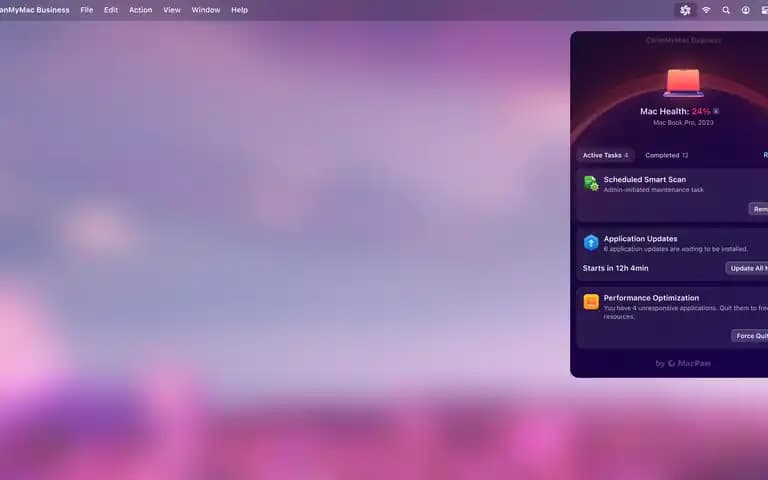Click the Scheduled Smart Scan green icon
The height and width of the screenshot is (480, 768).
point(591,184)
